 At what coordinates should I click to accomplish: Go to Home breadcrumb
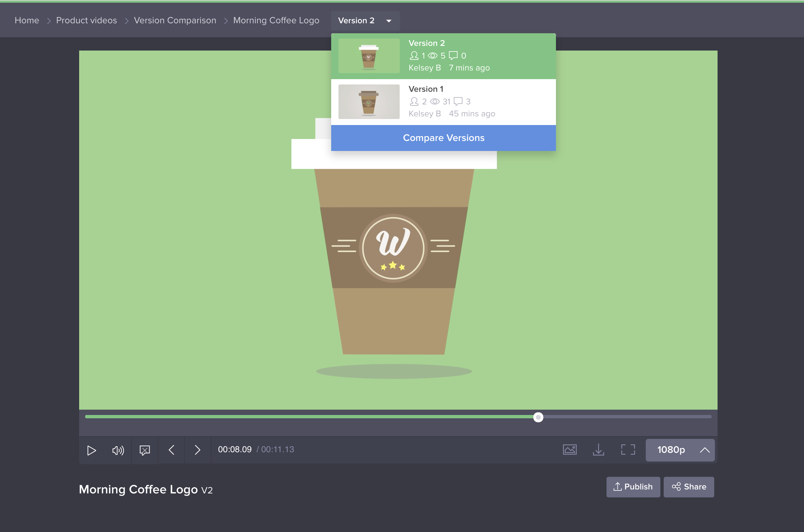pyautogui.click(x=27, y=20)
